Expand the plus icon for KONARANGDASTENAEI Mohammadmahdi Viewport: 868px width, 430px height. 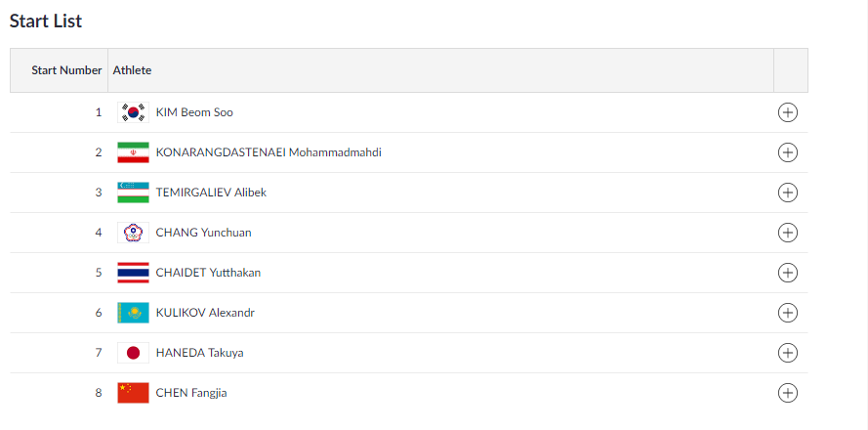(x=787, y=152)
